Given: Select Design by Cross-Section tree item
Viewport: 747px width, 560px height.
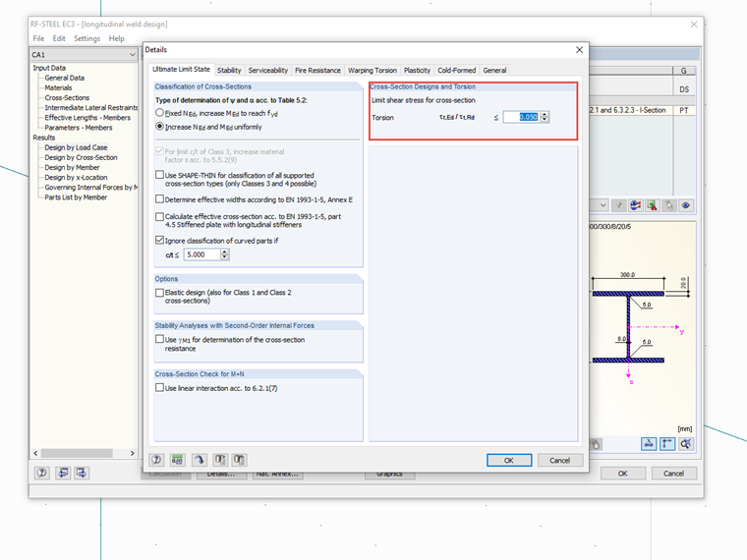Looking at the screenshot, I should coord(81,157).
